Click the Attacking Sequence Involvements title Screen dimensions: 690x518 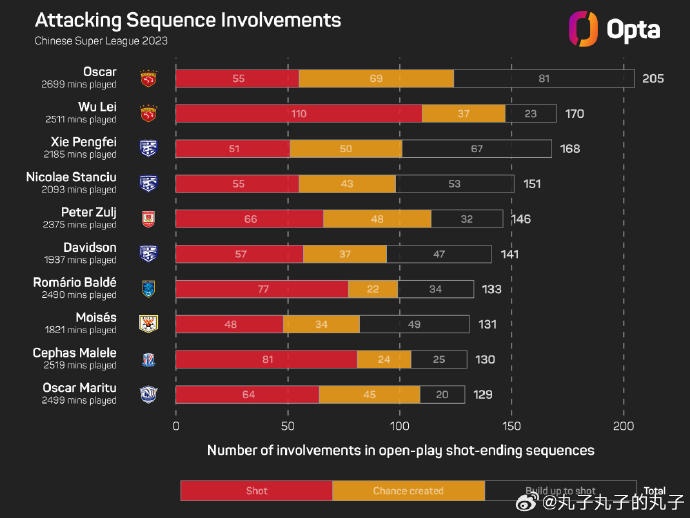tap(187, 20)
